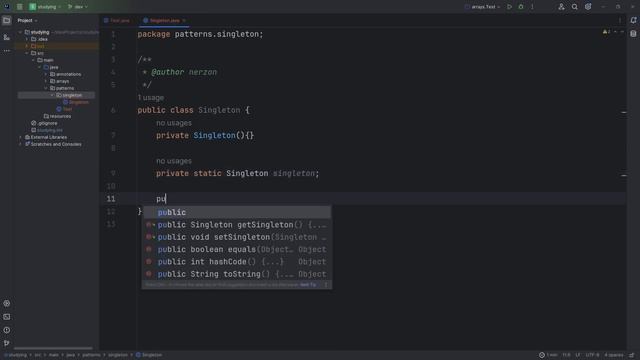Viewport: 640px width, 360px height.
Task: Choose getSingleton() getter suggestion
Action: 237,225
